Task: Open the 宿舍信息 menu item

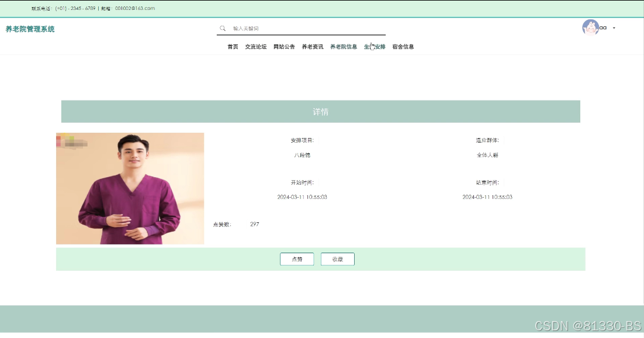Action: [x=403, y=47]
